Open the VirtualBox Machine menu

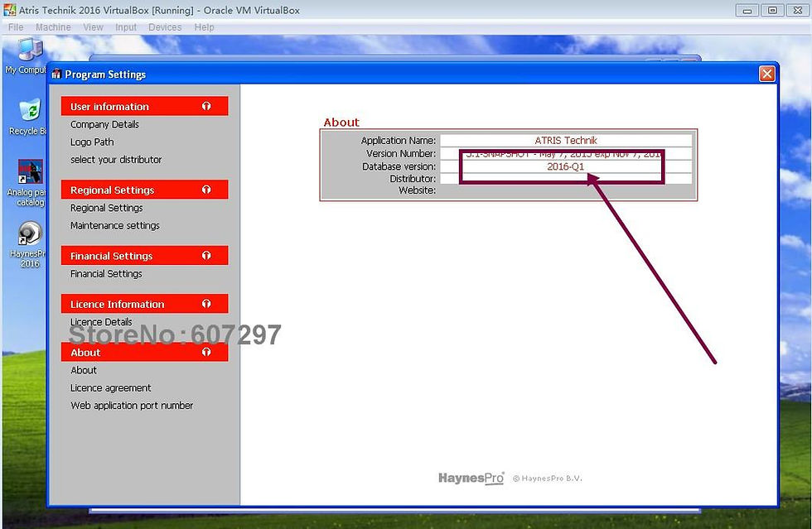pyautogui.click(x=53, y=27)
